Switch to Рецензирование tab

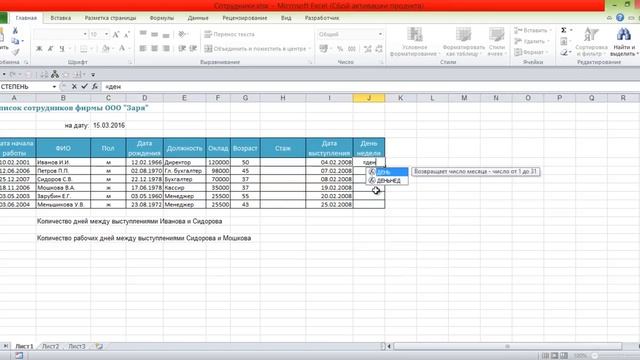[x=244, y=18]
